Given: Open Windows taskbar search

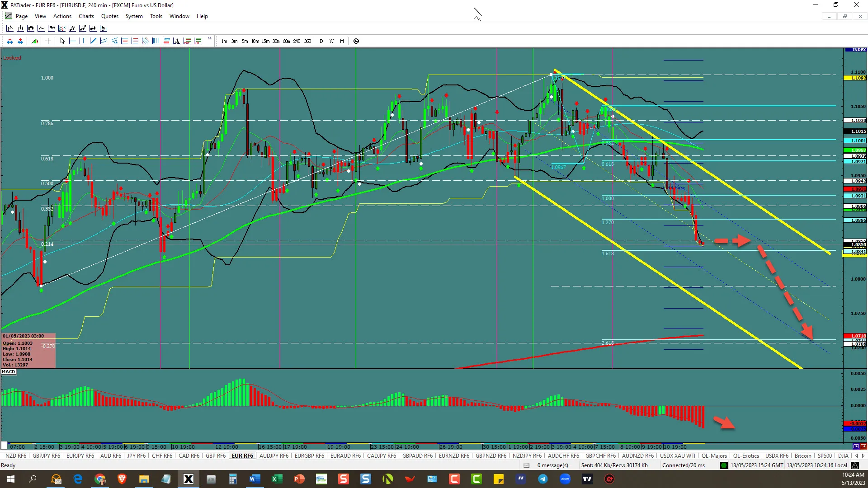Looking at the screenshot, I should click(33, 479).
